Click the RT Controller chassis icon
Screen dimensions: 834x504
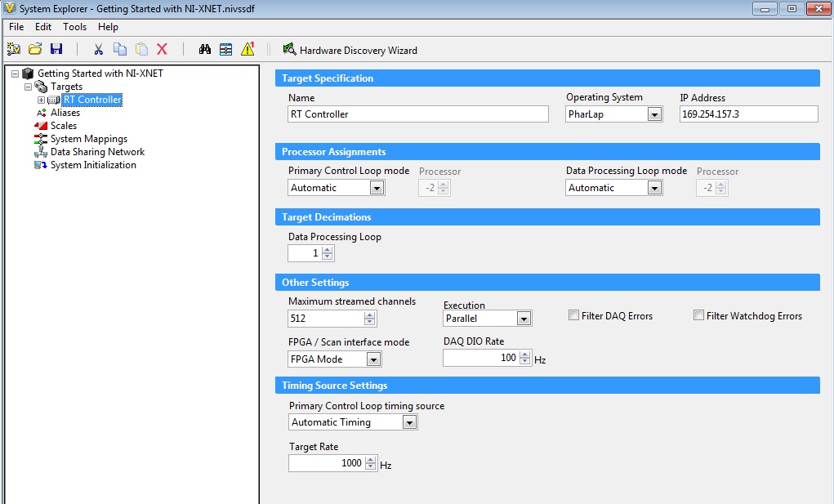point(54,100)
